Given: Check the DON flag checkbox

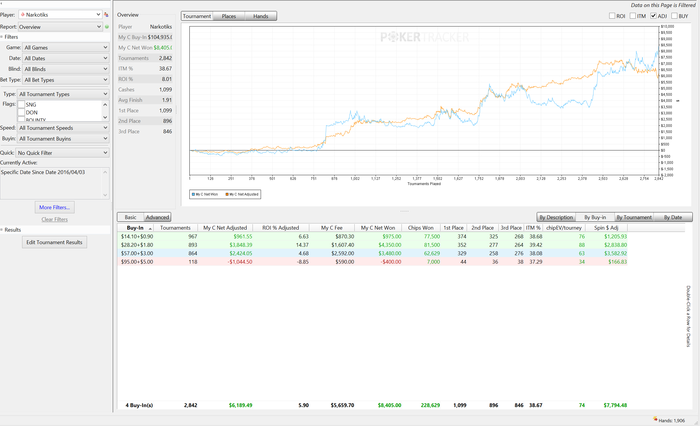Looking at the screenshot, I should [x=21, y=113].
